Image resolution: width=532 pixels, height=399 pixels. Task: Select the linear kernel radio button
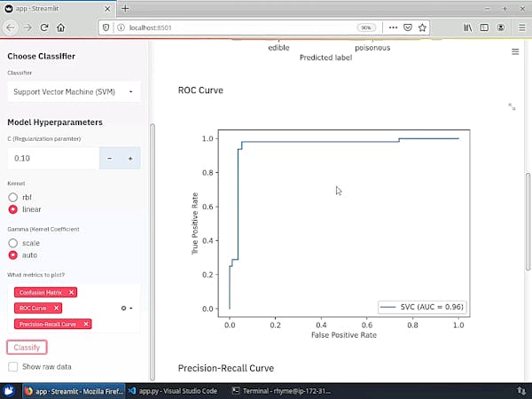tap(13, 209)
